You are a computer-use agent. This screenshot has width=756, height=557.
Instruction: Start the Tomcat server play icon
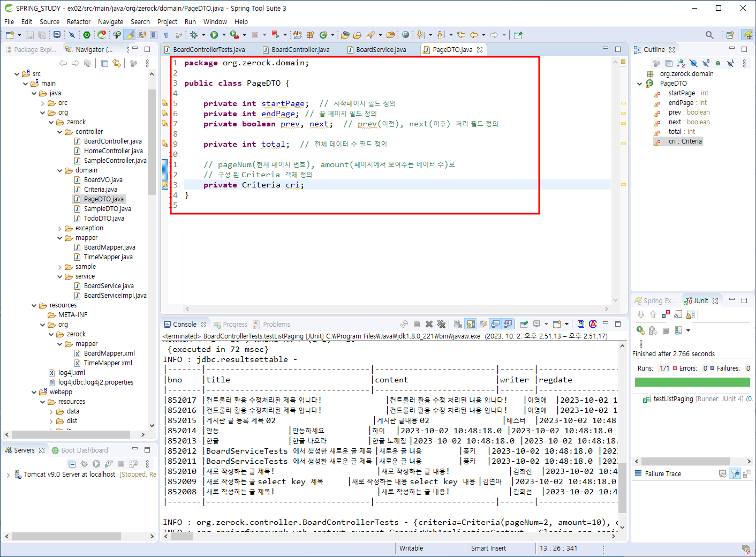point(96,464)
